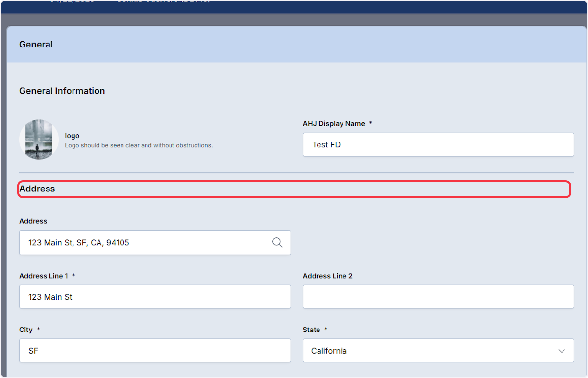The width and height of the screenshot is (588, 378).
Task: Click the logo description text
Action: click(139, 145)
